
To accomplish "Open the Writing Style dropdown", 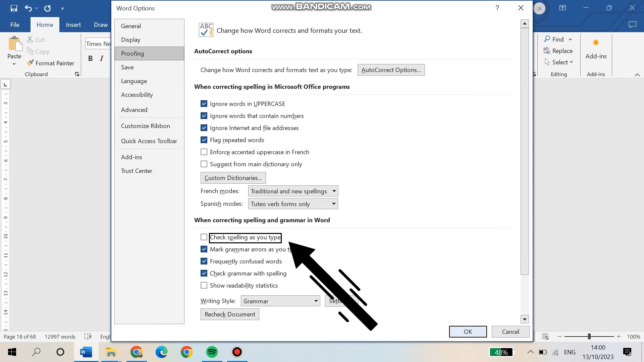I will tap(280, 301).
